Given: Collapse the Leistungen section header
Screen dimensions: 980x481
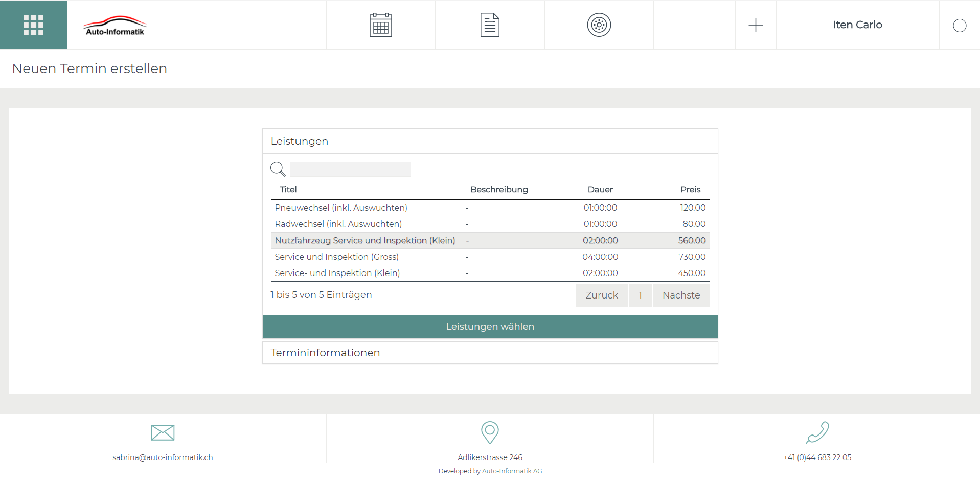Looking at the screenshot, I should click(x=490, y=141).
